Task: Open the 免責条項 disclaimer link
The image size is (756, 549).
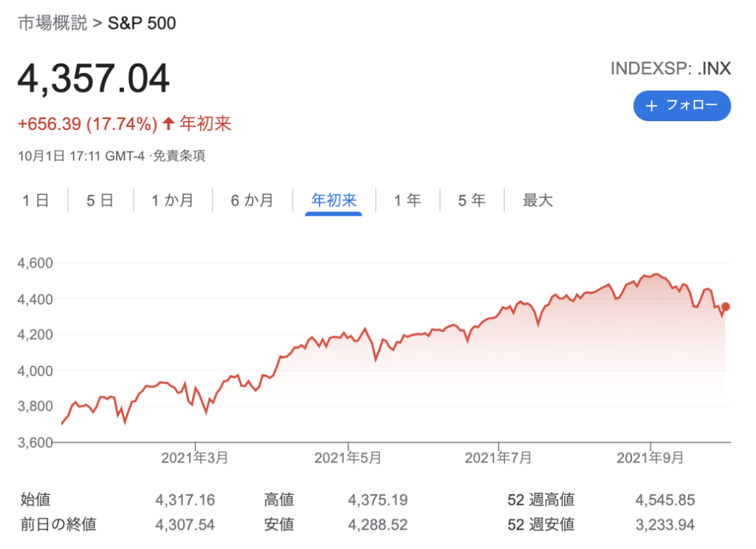Action: pyautogui.click(x=179, y=156)
